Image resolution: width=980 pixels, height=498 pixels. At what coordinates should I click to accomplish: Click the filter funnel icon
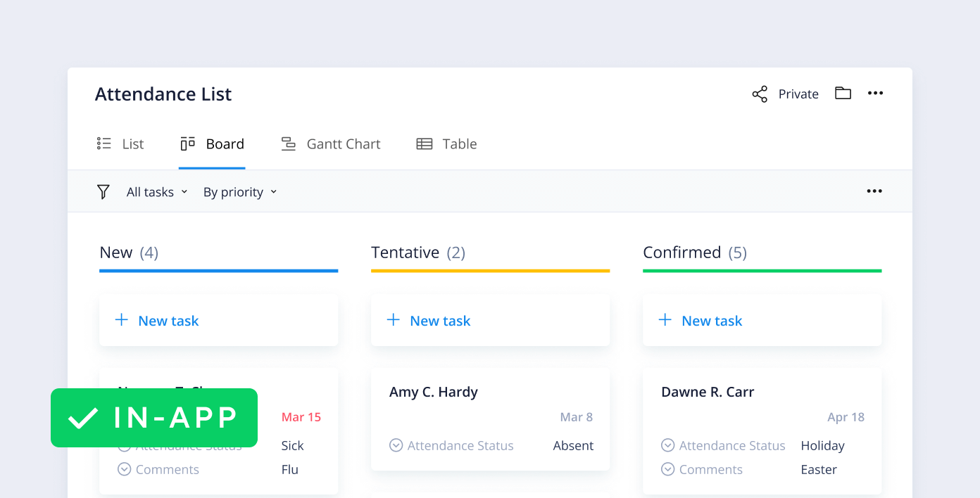[103, 191]
